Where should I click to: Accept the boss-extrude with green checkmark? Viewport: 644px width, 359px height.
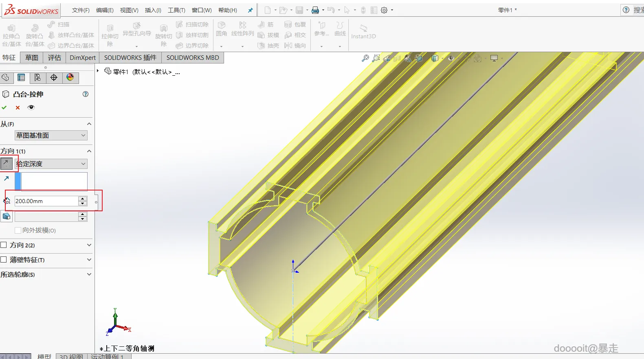[x=4, y=107]
